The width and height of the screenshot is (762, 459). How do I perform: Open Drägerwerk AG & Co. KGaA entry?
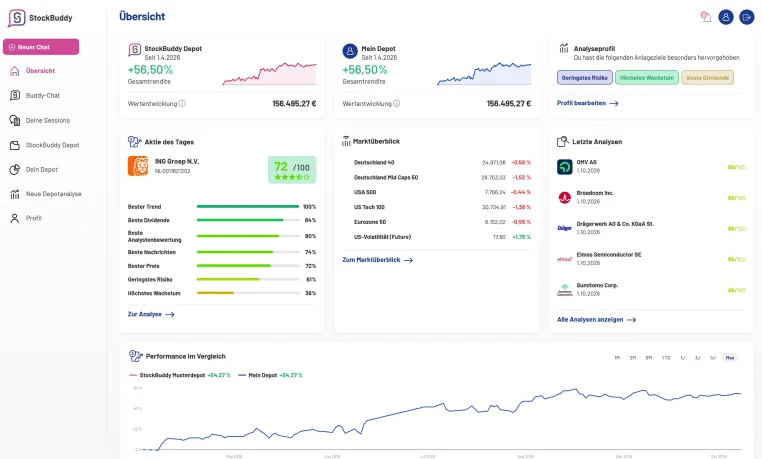(x=651, y=228)
